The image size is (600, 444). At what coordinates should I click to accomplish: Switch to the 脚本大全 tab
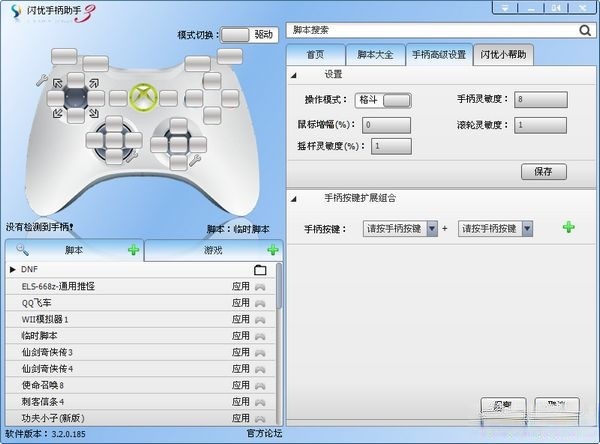(375, 55)
